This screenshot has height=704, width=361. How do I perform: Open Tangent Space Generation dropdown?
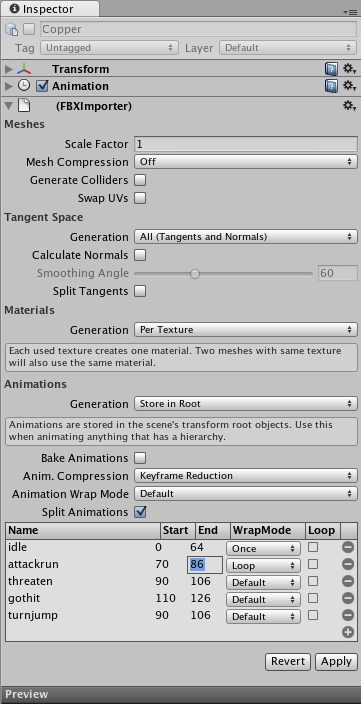tap(246, 237)
